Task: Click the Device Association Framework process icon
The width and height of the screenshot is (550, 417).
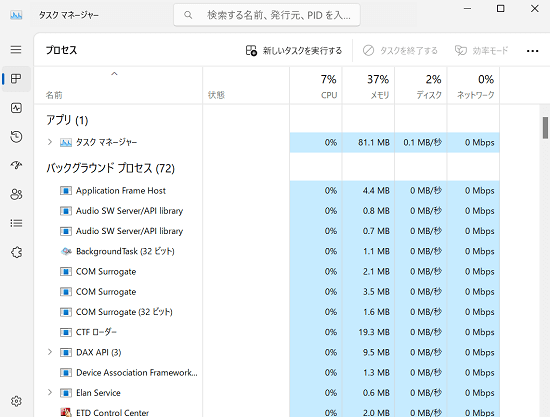Action: click(x=66, y=372)
